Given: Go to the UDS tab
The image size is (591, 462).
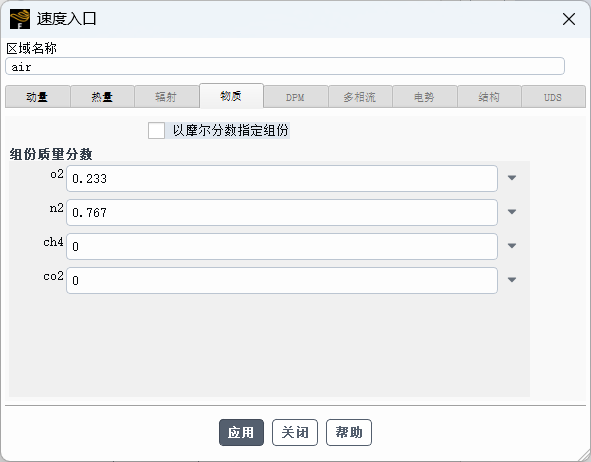Looking at the screenshot, I should click(x=553, y=97).
